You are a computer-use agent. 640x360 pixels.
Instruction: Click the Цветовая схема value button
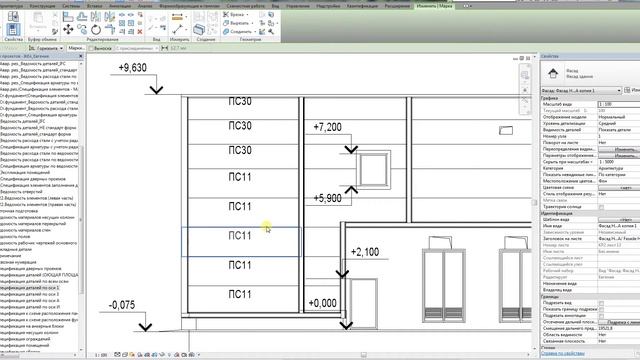pyautogui.click(x=620, y=188)
